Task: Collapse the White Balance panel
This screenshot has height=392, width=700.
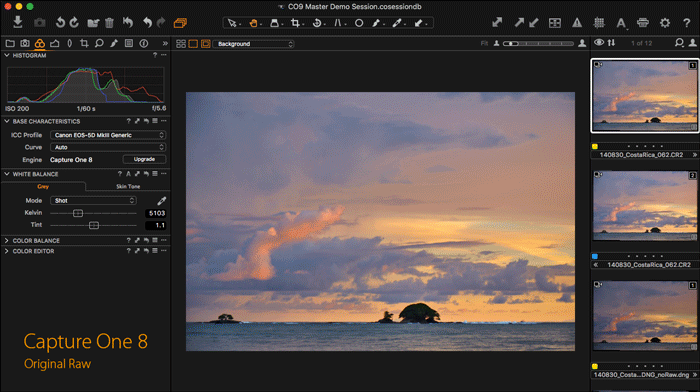Action: 7,174
